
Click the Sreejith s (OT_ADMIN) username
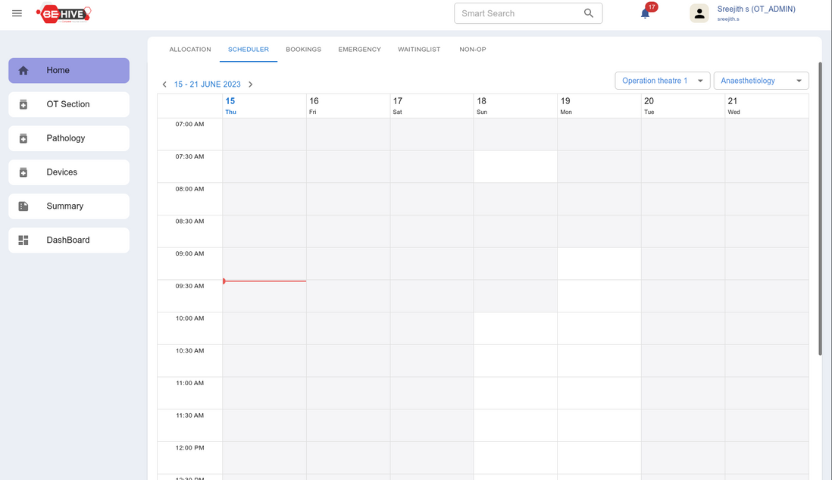point(756,9)
